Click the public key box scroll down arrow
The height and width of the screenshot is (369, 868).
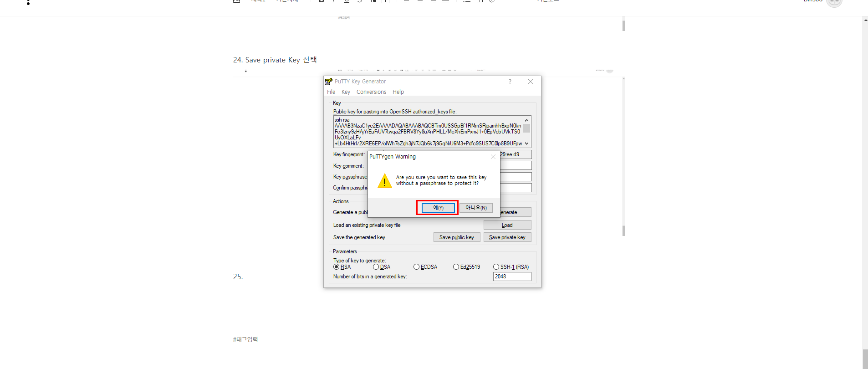[527, 143]
